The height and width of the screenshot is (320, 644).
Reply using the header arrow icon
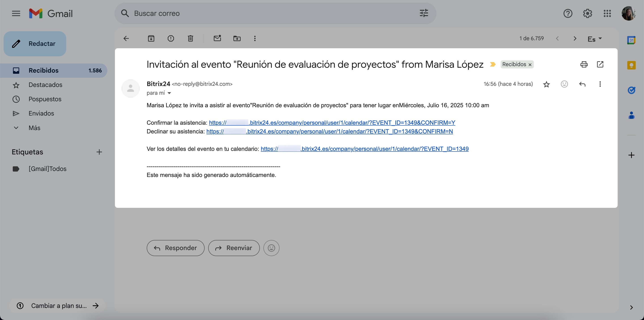click(582, 84)
